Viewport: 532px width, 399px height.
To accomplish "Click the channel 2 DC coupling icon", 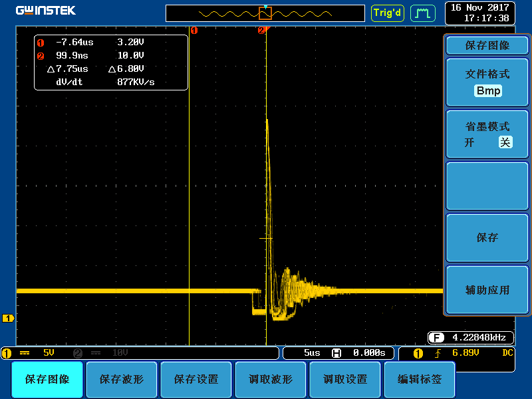I will click(x=96, y=353).
